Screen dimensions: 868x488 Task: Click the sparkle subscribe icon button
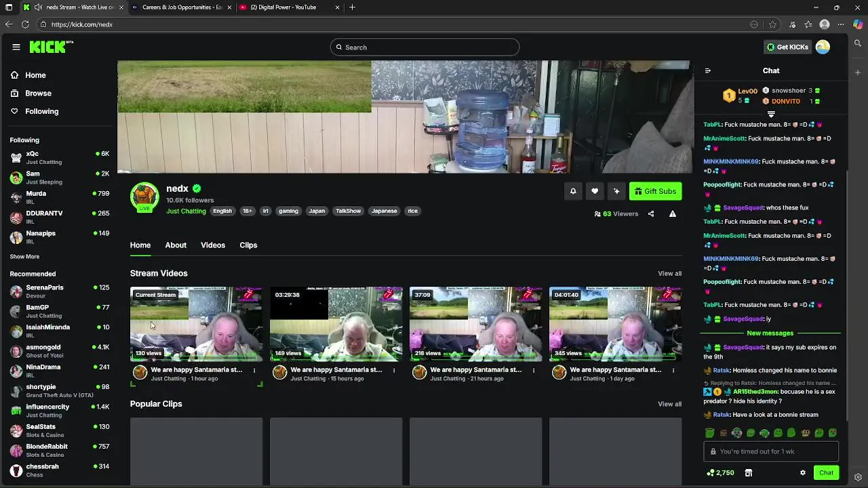pos(616,191)
